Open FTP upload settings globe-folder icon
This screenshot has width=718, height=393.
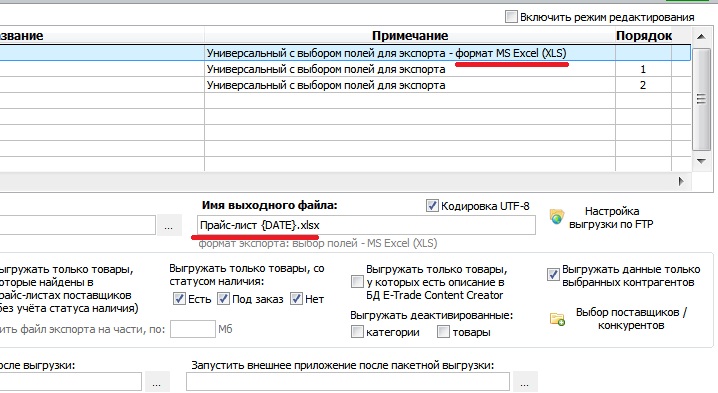[556, 217]
